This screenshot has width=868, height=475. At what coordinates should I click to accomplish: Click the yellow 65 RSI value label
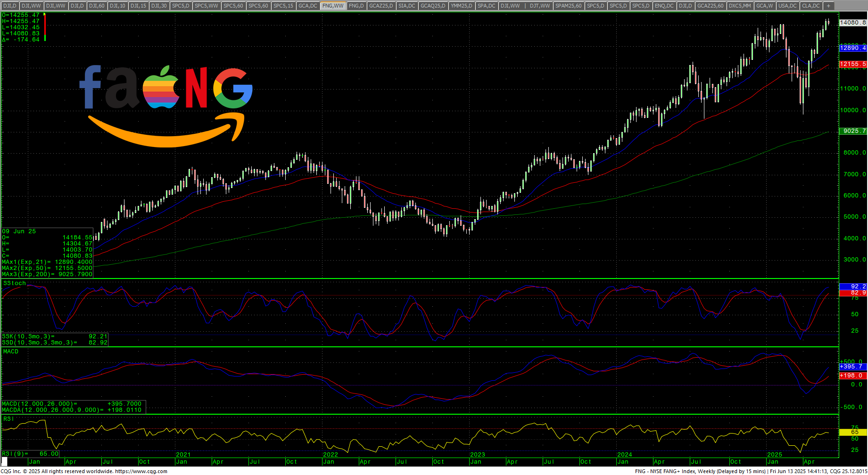(853, 432)
